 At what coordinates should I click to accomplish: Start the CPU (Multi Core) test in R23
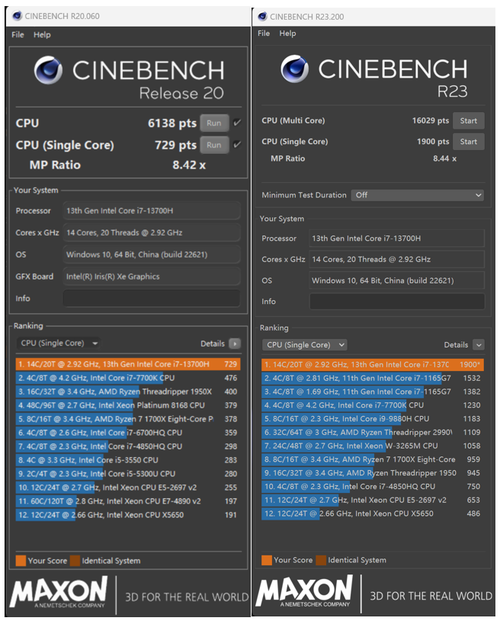click(x=469, y=121)
